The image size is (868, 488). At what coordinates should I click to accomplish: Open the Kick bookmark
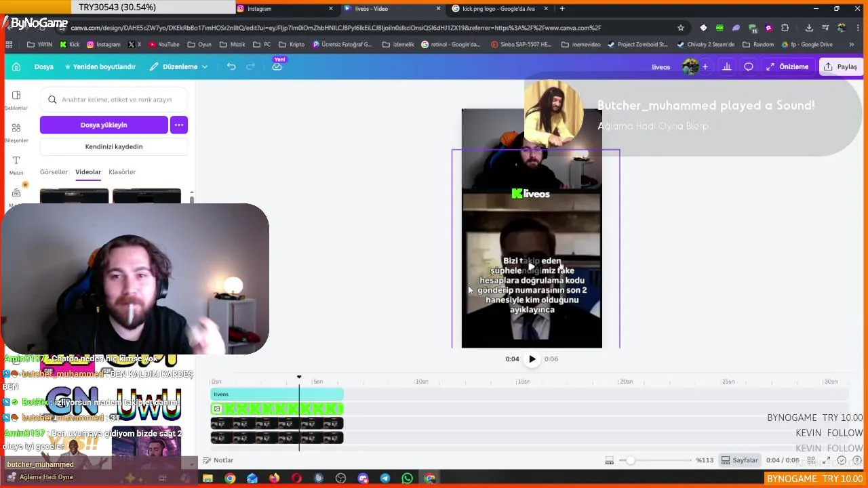pos(70,45)
